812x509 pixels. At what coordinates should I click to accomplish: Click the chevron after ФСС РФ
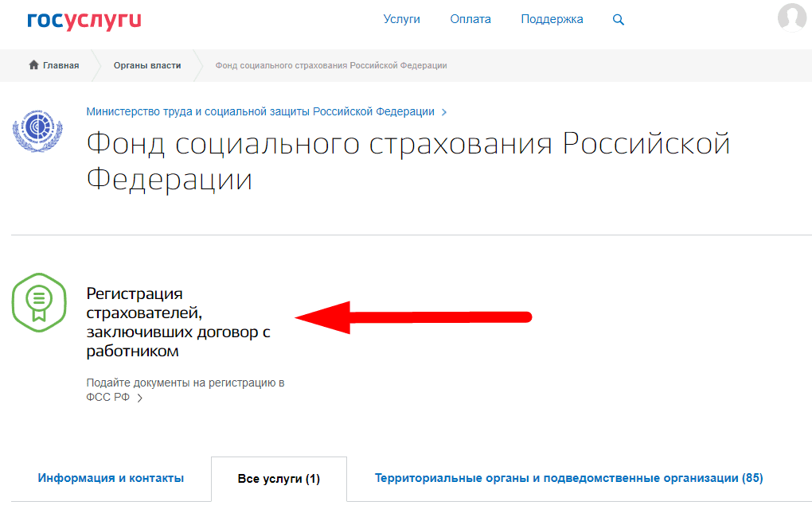[x=140, y=398]
